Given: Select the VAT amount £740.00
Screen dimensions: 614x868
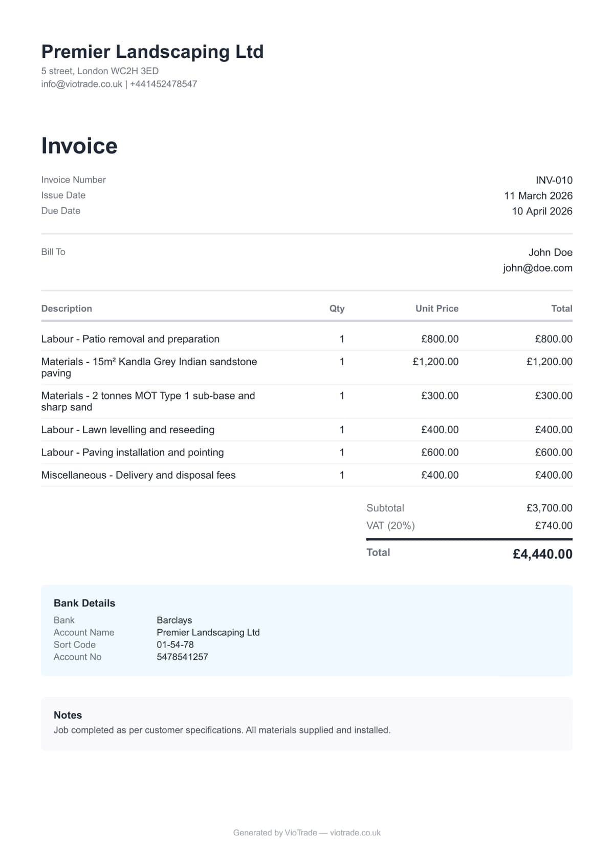Looking at the screenshot, I should pos(554,525).
